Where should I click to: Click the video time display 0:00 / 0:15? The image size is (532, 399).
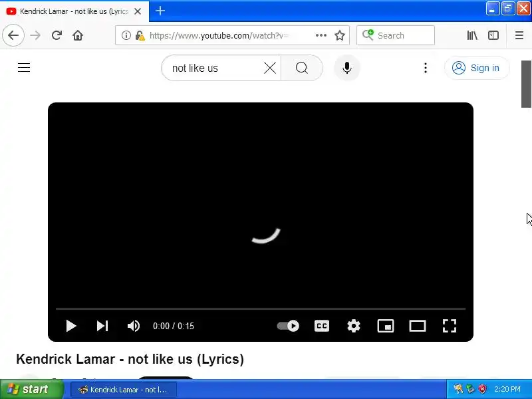click(174, 326)
